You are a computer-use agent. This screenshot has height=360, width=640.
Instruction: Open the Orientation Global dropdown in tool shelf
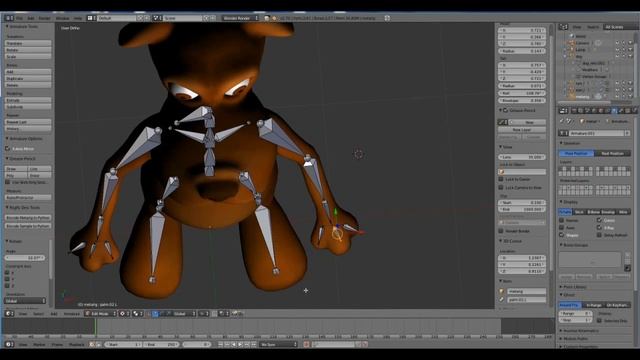[25, 301]
